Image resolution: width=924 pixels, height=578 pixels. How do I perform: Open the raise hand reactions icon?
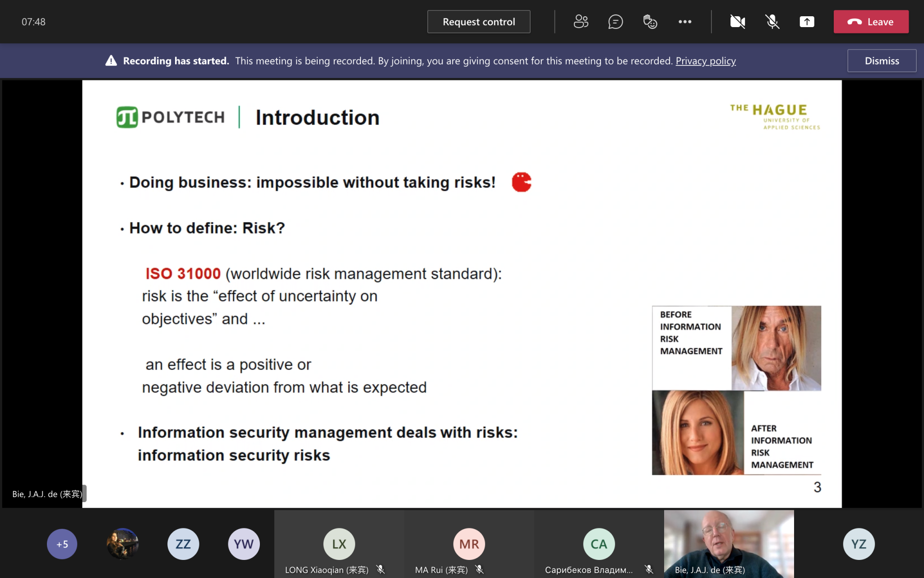pos(650,22)
